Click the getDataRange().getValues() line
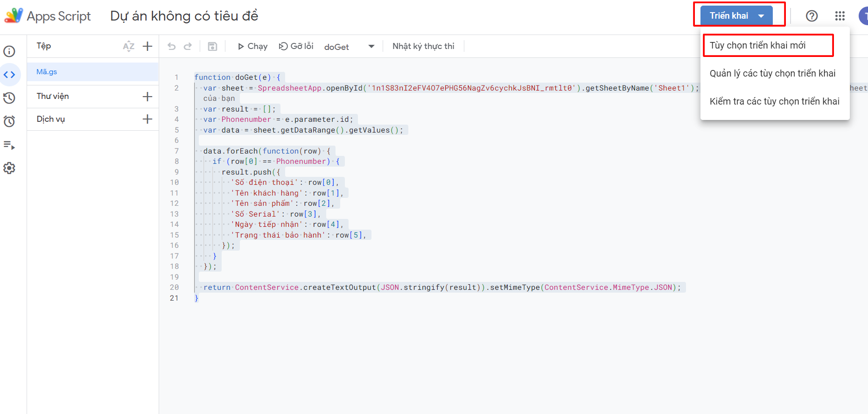 coord(303,130)
